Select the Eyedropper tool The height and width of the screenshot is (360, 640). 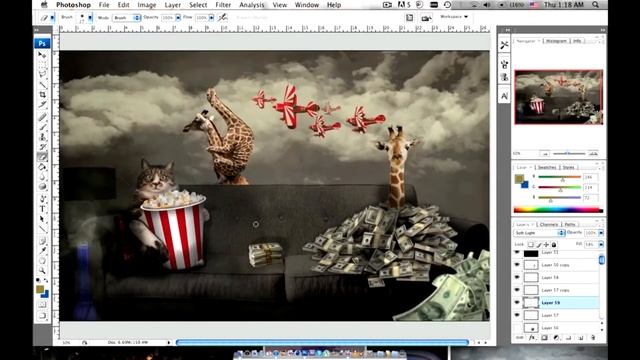pyautogui.click(x=42, y=251)
